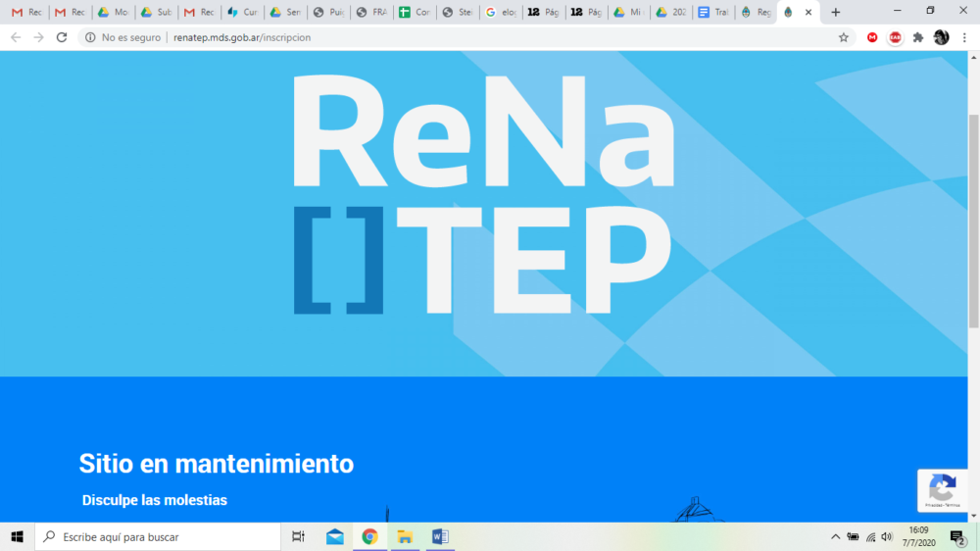Reload the ReNaTEP page
The width and height of the screenshot is (980, 551).
click(61, 37)
